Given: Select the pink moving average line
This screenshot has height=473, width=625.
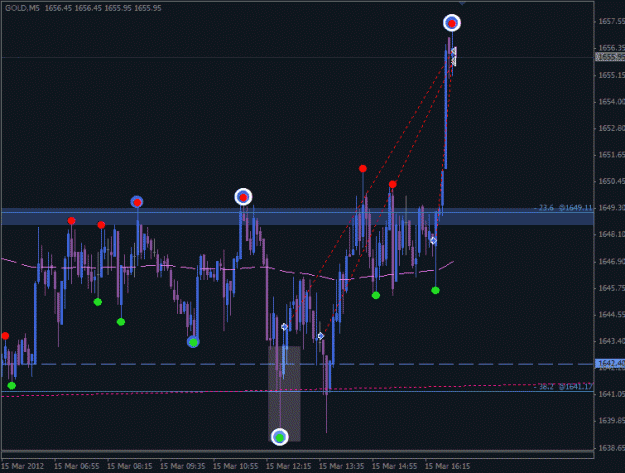Looking at the screenshot, I should tap(228, 270).
